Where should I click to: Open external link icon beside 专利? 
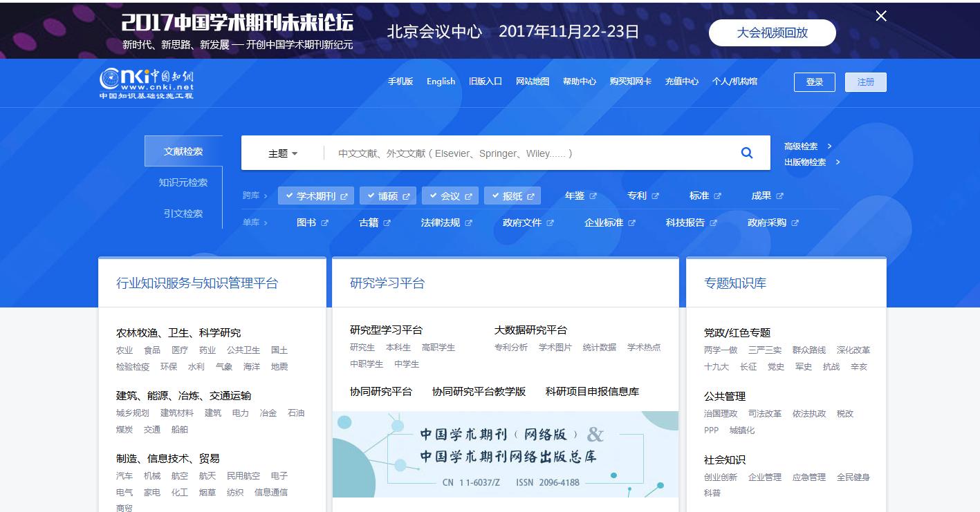coord(655,196)
